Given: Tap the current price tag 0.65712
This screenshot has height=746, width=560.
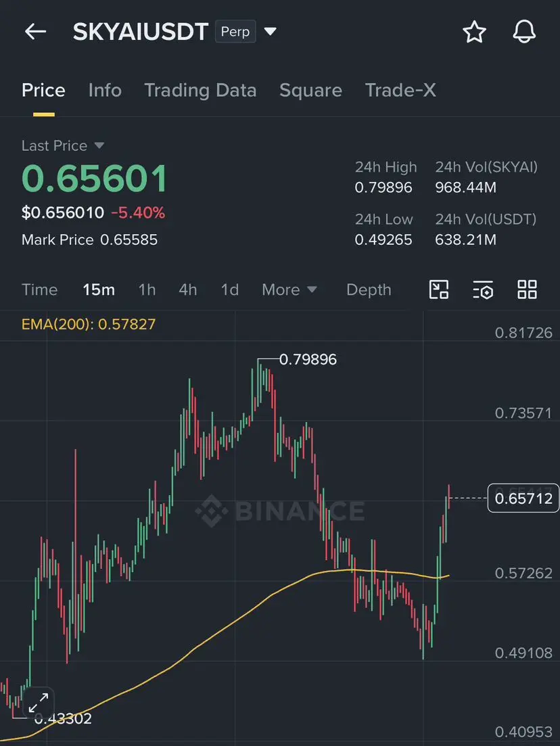Looking at the screenshot, I should coord(523,498).
